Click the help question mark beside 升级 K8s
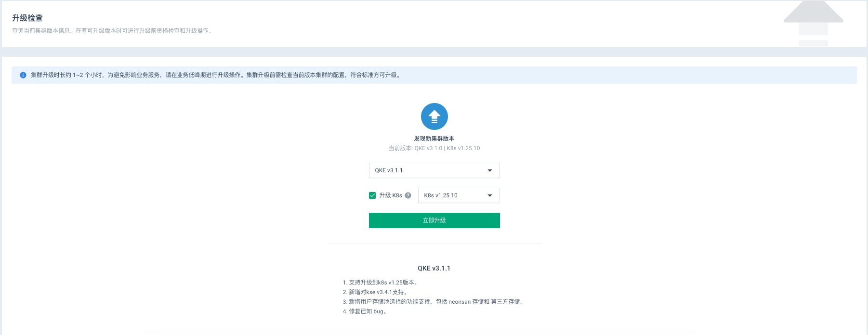Screen dimensions: 868x335 pyautogui.click(x=408, y=195)
